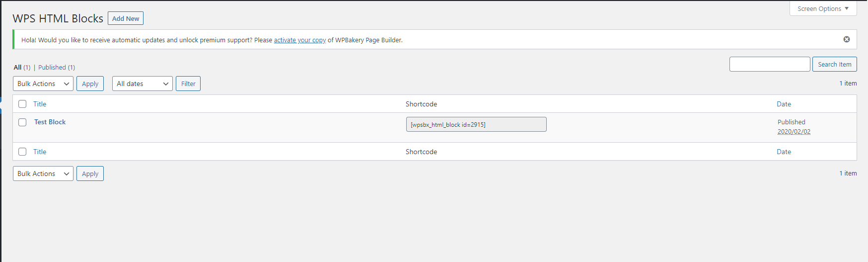Click the Search Item button
Viewport: 868px width, 262px height.
(834, 64)
